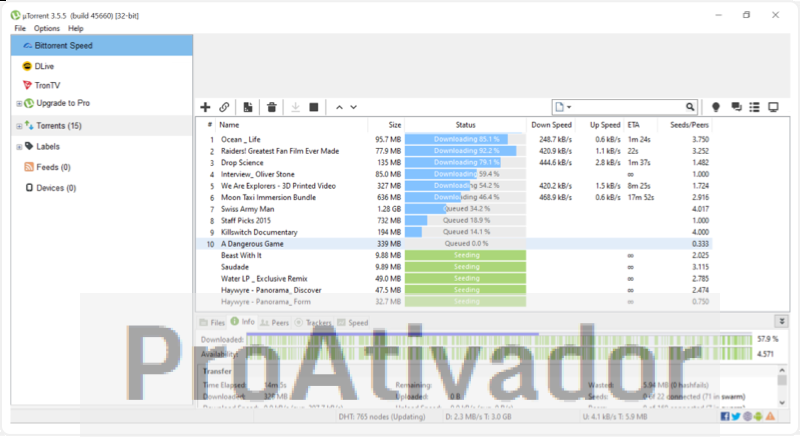Toggle the list view icon
The image size is (800, 437).
(x=755, y=107)
